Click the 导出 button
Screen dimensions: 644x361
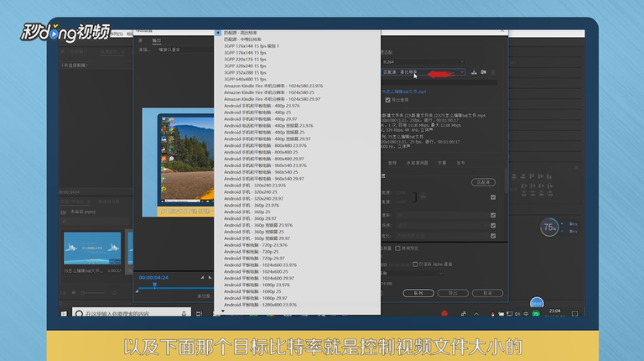point(453,293)
